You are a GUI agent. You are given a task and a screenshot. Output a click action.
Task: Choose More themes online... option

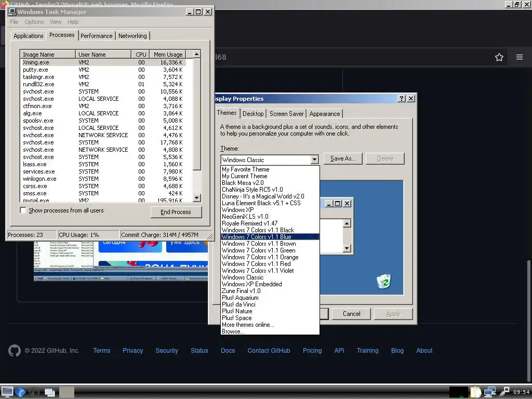click(x=270, y=325)
